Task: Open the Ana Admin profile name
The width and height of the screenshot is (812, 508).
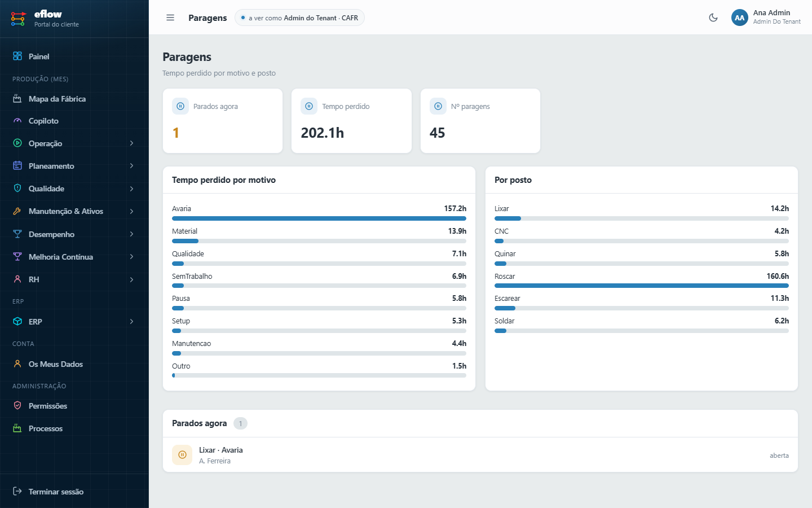Action: pos(771,13)
